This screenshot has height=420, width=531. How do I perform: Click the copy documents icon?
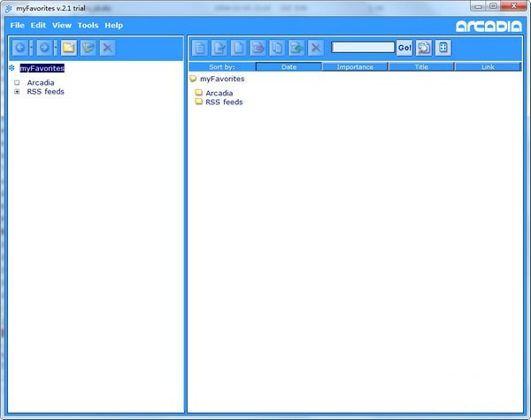(277, 48)
